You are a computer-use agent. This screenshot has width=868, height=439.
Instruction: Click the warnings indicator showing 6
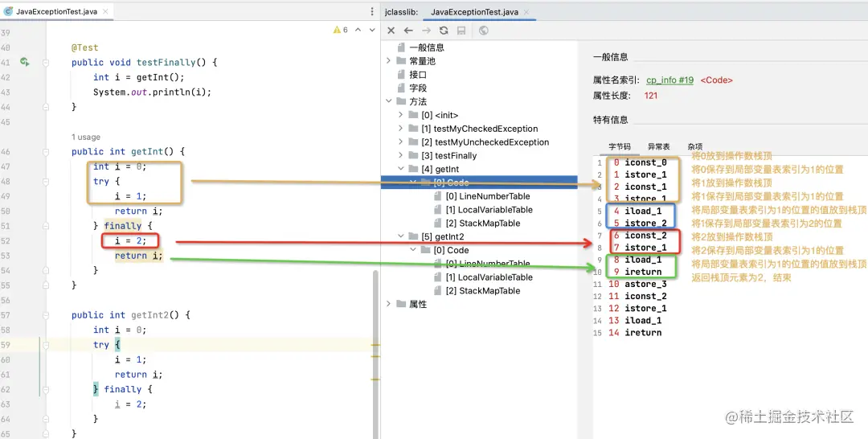(x=341, y=30)
